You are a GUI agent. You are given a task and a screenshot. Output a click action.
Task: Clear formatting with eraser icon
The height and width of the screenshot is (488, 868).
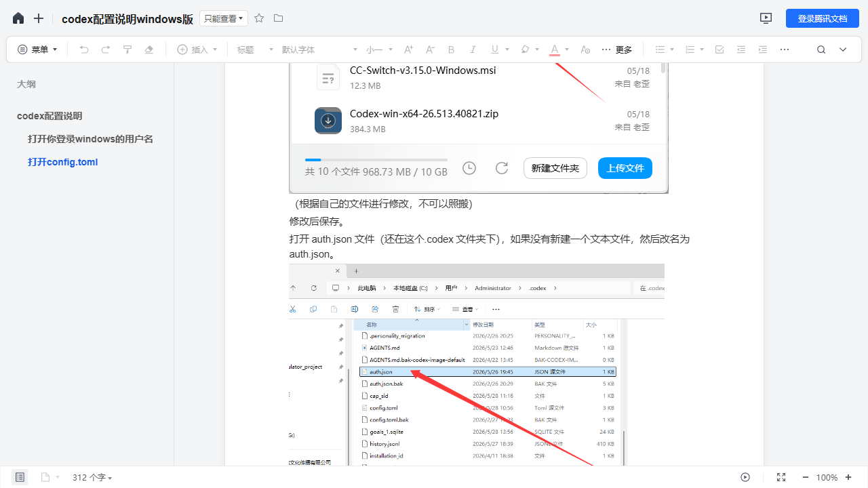click(149, 49)
